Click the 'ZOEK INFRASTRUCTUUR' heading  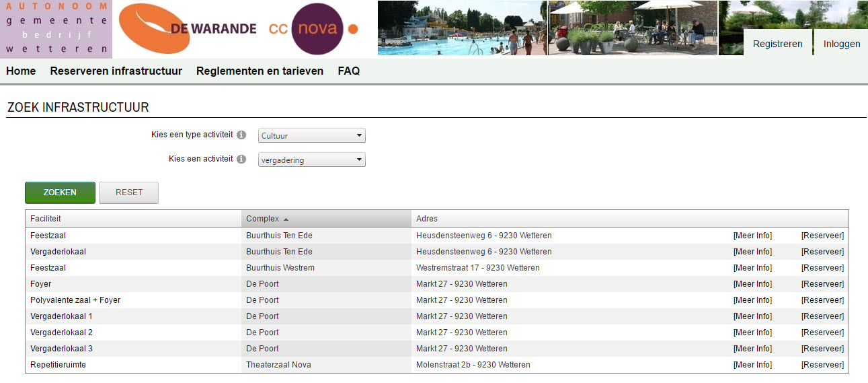coord(78,108)
